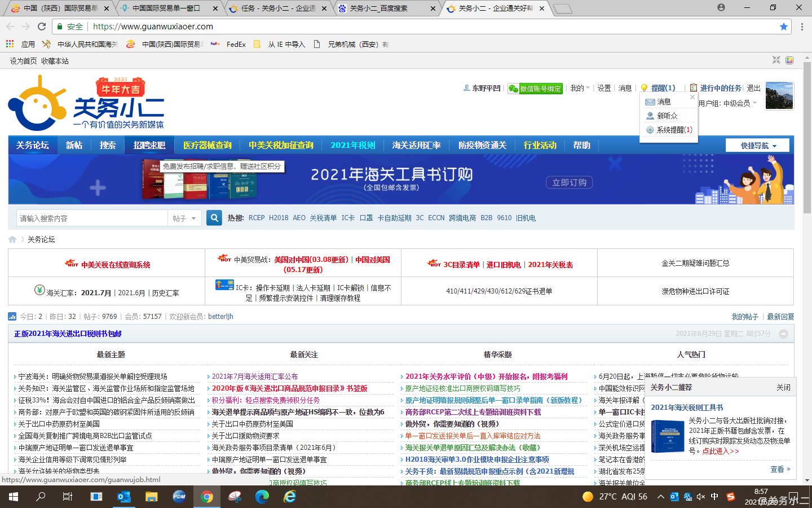Image resolution: width=812 pixels, height=508 pixels.
Task: Expand the 帖子 search type dropdown
Action: pyautogui.click(x=184, y=218)
